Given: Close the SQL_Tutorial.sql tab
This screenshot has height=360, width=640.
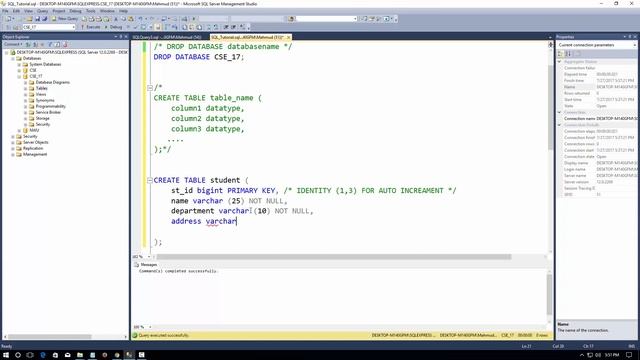Looking at the screenshot, I should (289, 37).
